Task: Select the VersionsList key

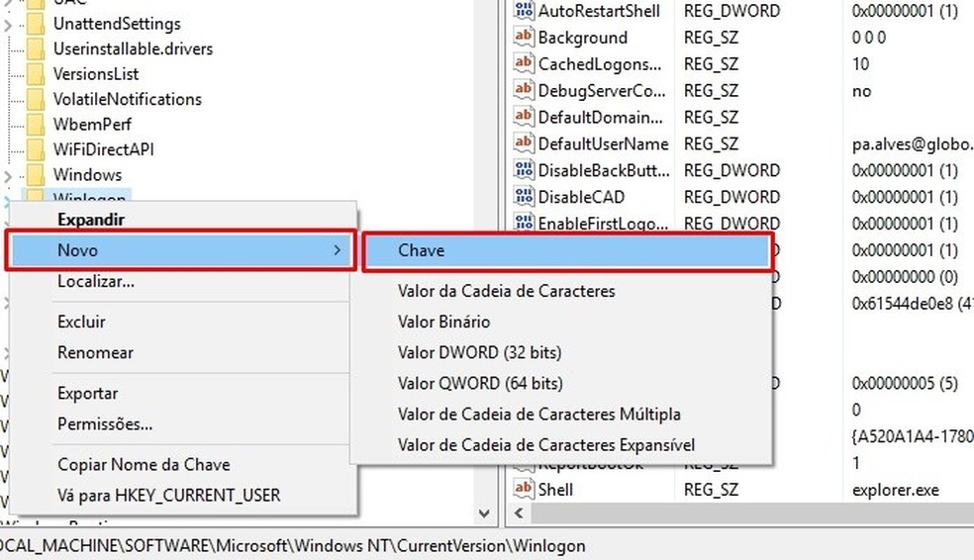Action: 96,74
